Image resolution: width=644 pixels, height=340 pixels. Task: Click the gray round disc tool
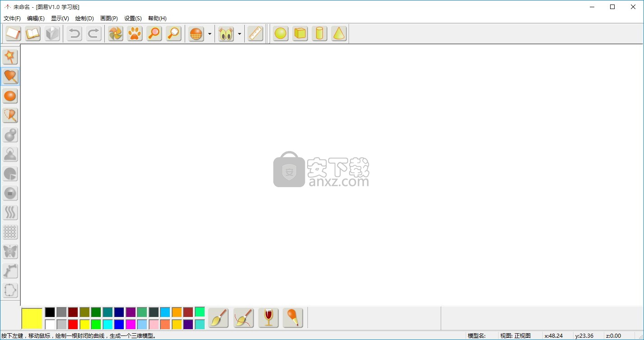point(10,193)
